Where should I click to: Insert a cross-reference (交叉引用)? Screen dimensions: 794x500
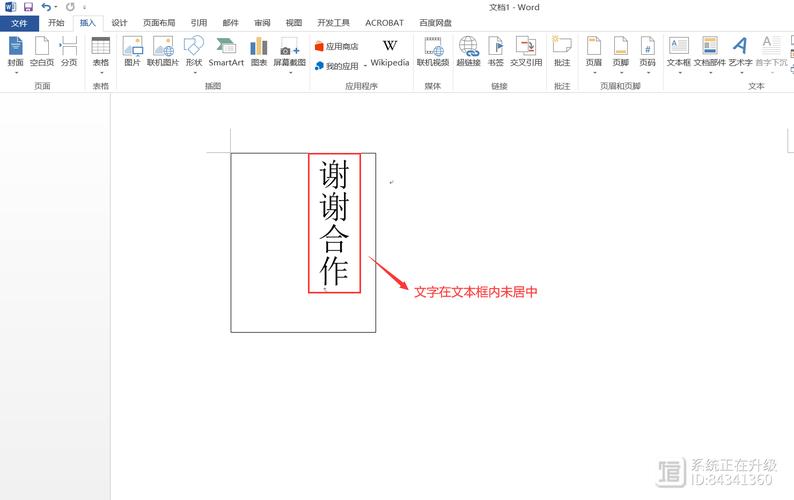526,52
